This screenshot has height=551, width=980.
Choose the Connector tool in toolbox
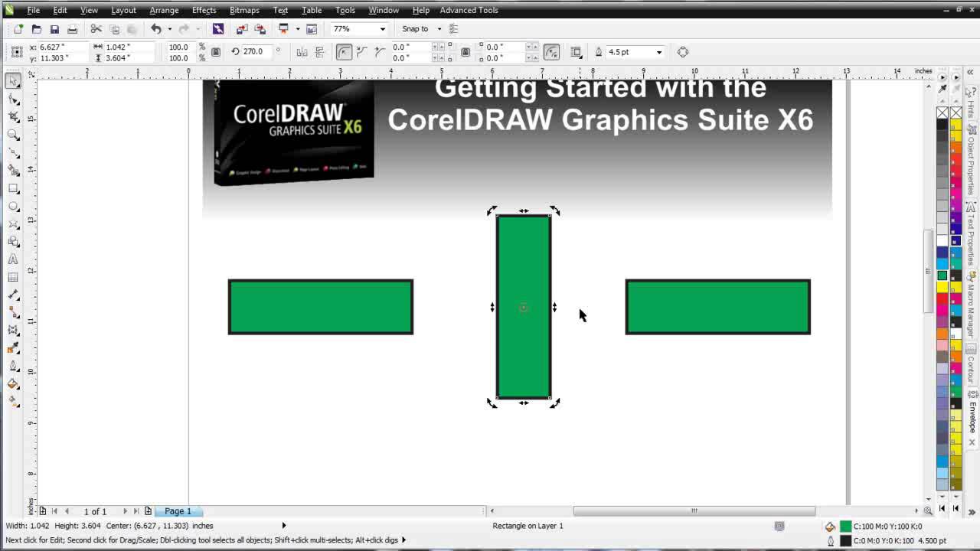(13, 313)
